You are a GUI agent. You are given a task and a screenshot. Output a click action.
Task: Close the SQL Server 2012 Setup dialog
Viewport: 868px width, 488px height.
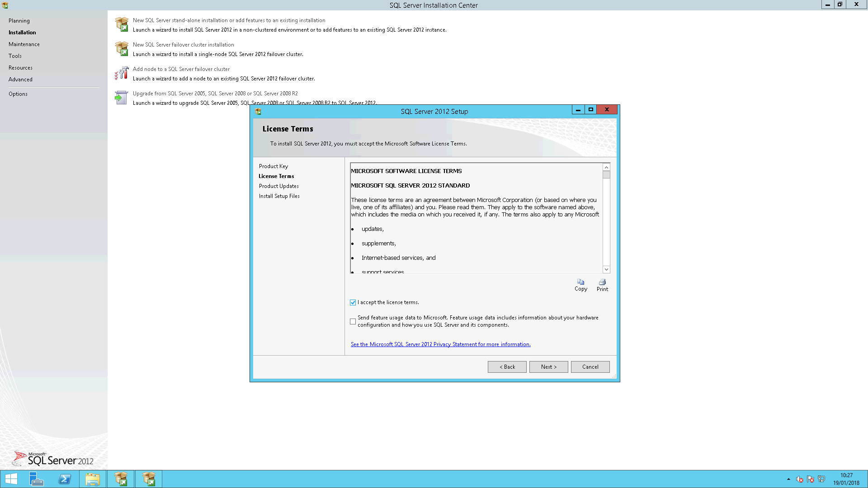[607, 110]
